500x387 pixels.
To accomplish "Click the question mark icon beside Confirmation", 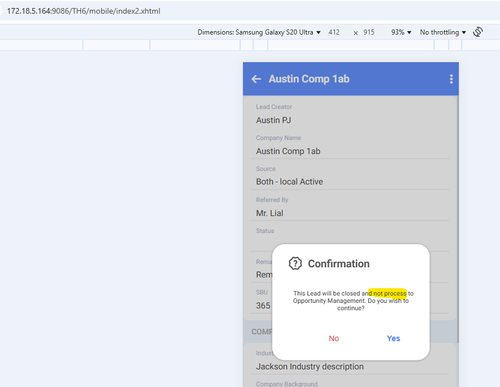I will (x=295, y=263).
